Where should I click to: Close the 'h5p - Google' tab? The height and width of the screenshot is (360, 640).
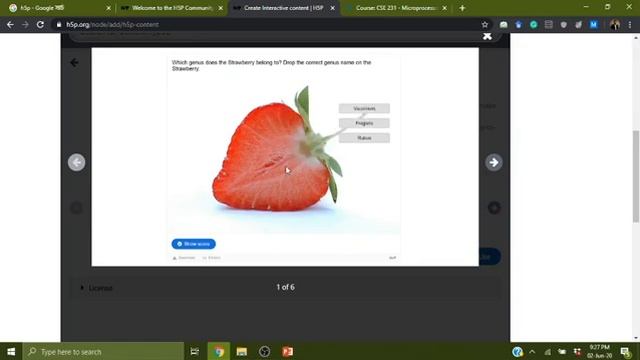108,8
